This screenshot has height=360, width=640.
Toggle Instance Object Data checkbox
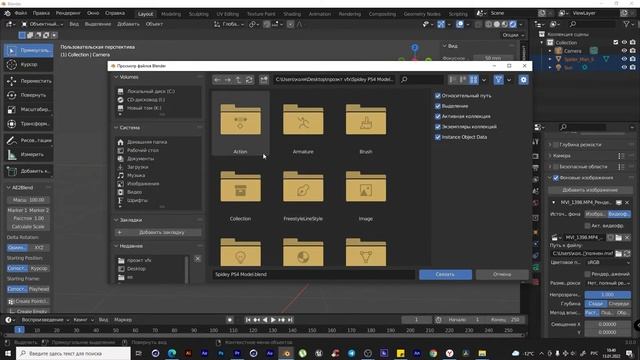click(438, 137)
